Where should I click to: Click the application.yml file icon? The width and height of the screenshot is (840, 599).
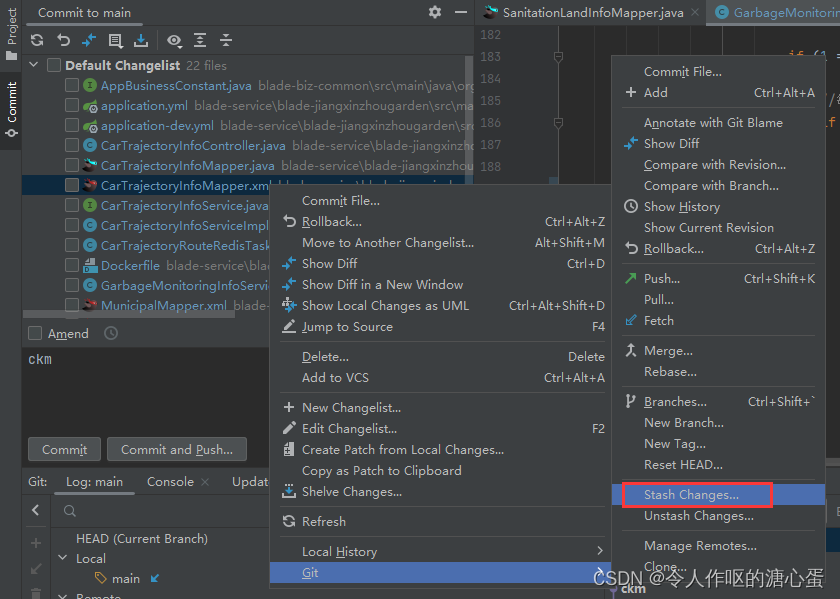coord(90,106)
